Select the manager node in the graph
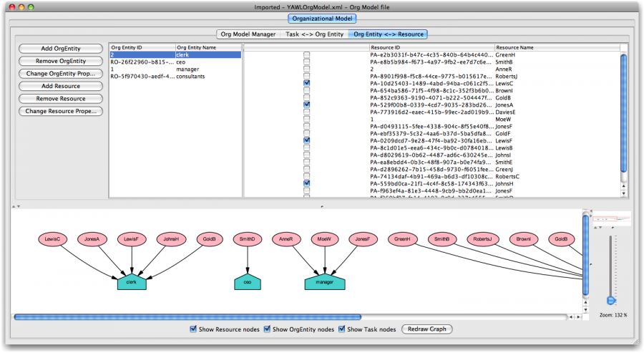 pyautogui.click(x=323, y=283)
